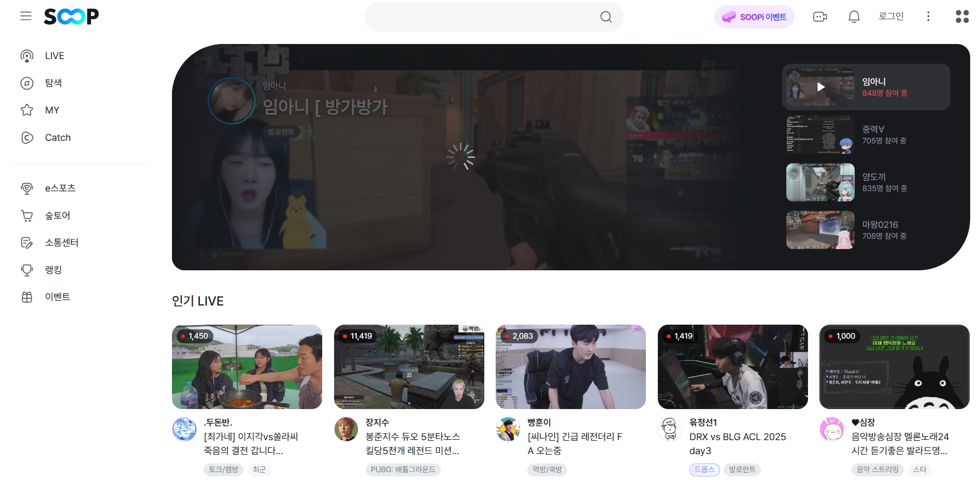Open the Catch section icon
The width and height of the screenshot is (980, 480).
27,137
